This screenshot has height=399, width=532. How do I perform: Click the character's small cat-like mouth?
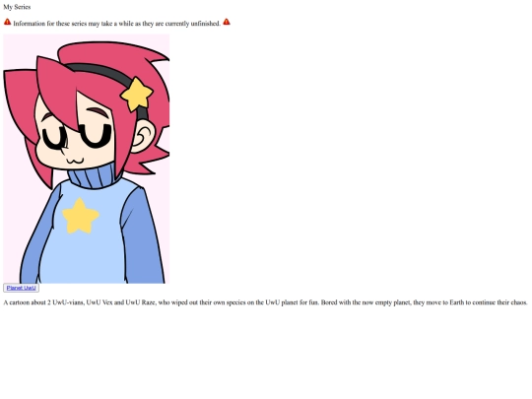(75, 161)
